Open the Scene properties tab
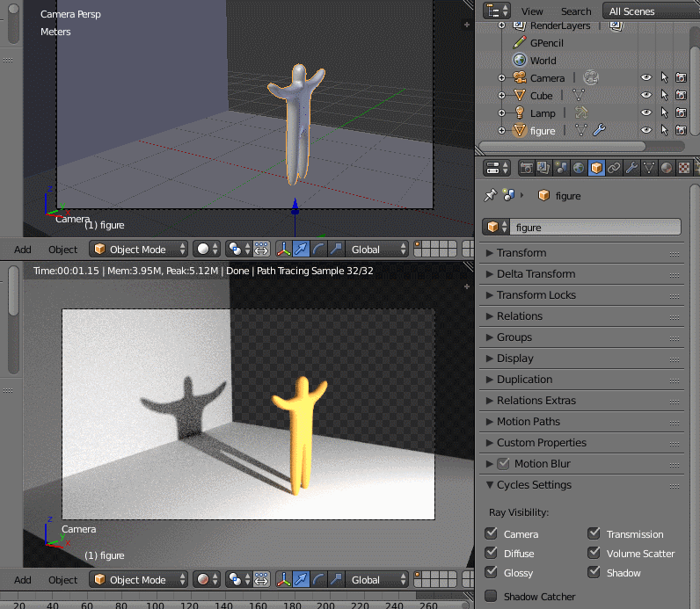The height and width of the screenshot is (609, 700). tap(561, 168)
